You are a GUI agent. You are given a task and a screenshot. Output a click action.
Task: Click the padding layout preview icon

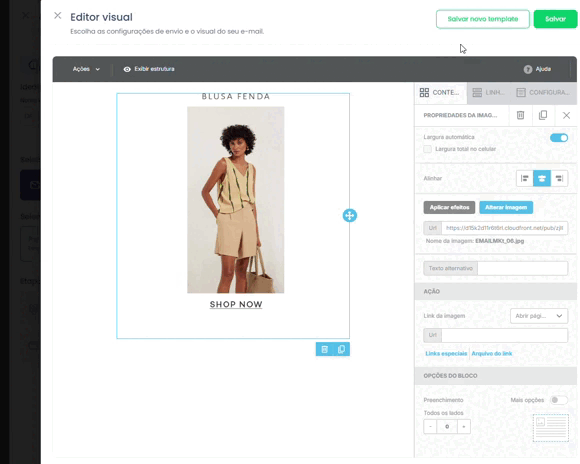(551, 428)
